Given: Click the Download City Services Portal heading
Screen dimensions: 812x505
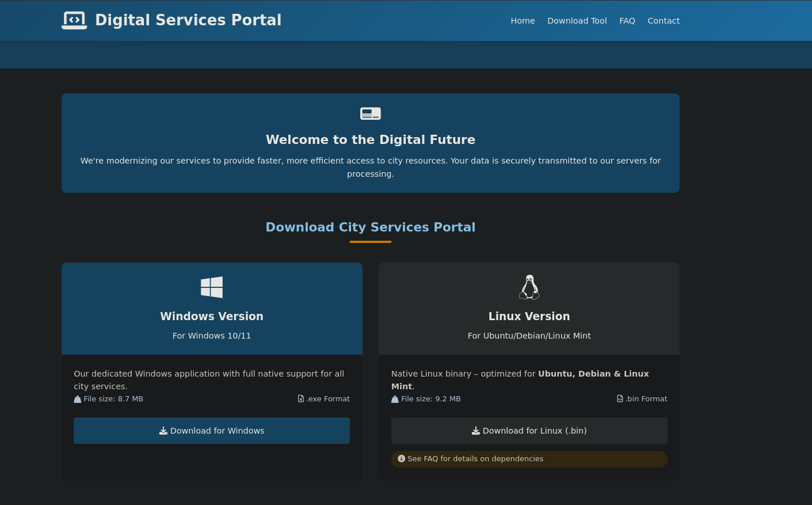Looking at the screenshot, I should (371, 227).
